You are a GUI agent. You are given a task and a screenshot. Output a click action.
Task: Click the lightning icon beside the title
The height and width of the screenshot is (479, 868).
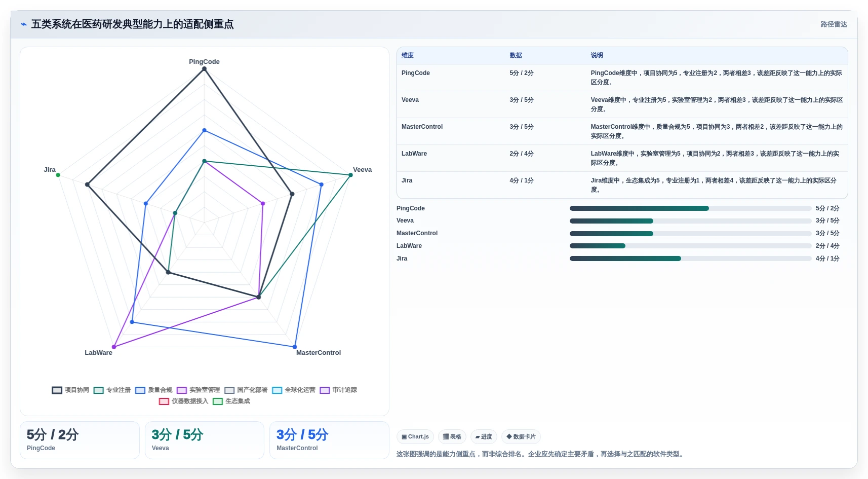tap(24, 24)
